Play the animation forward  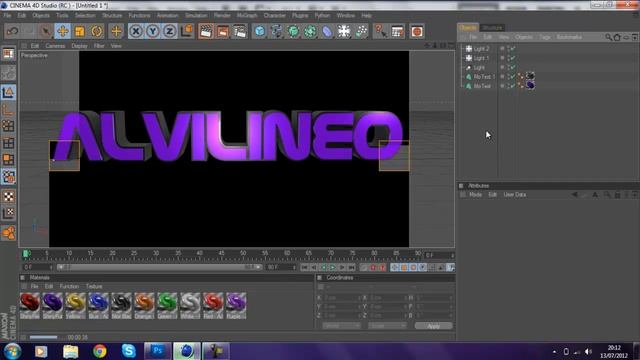pyautogui.click(x=333, y=267)
